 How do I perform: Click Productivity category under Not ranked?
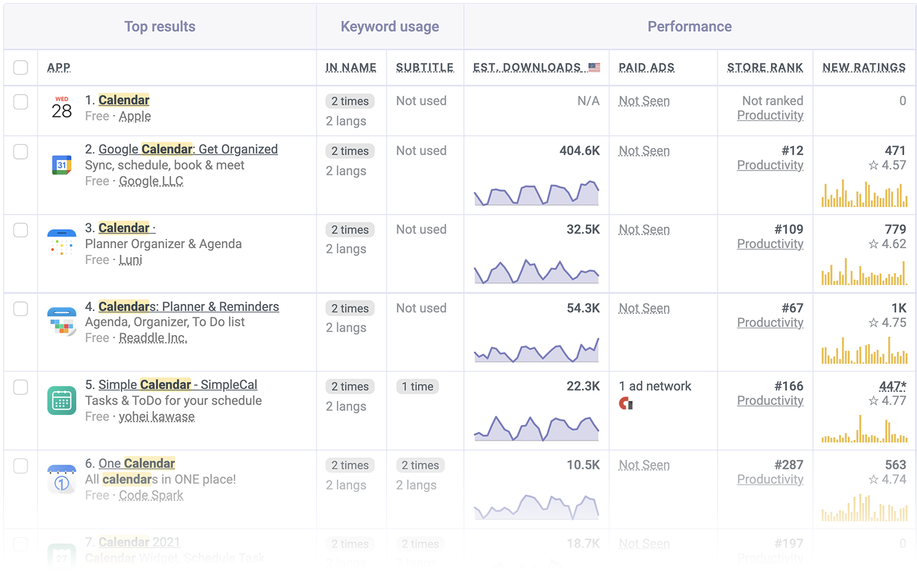770,116
